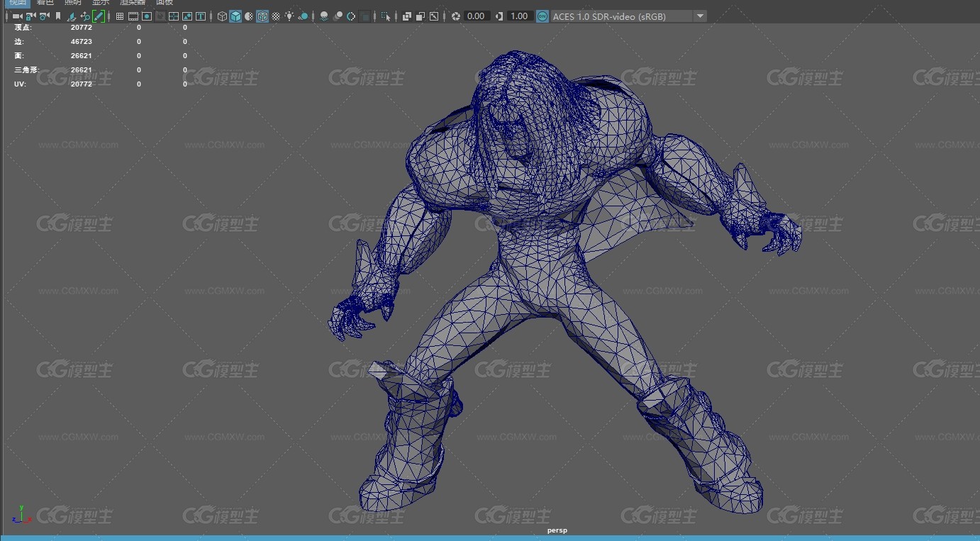Click the Depth of Field square icon
The image size is (980, 541).
click(364, 16)
